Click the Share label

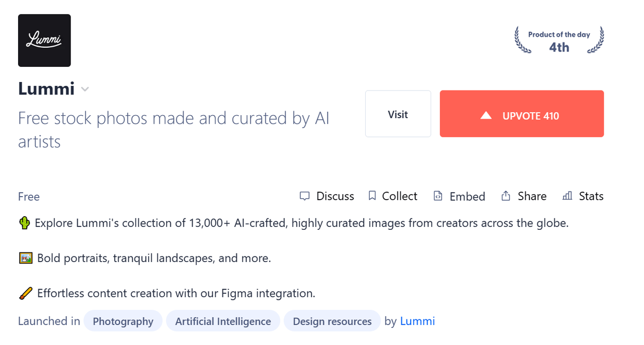(532, 196)
